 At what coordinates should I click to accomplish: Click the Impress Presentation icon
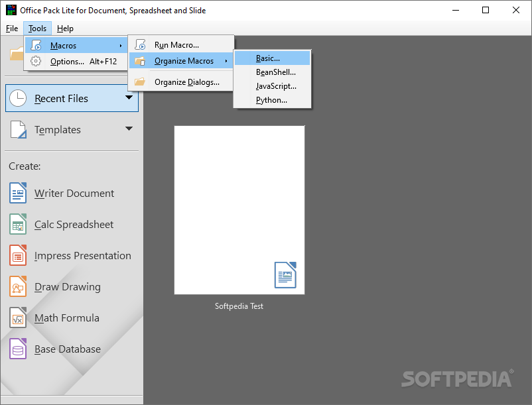[18, 255]
